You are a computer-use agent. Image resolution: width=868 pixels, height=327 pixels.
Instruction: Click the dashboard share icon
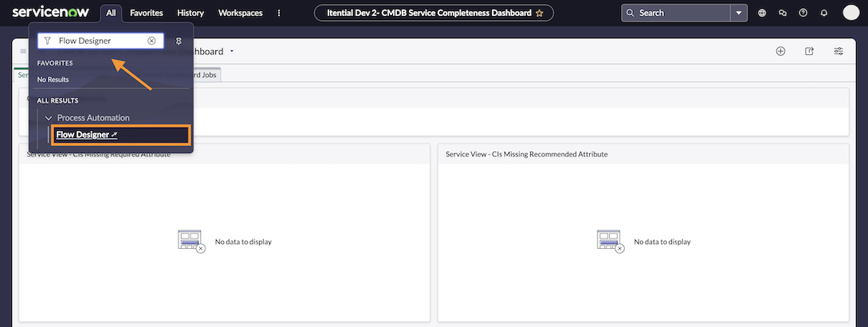pos(809,51)
